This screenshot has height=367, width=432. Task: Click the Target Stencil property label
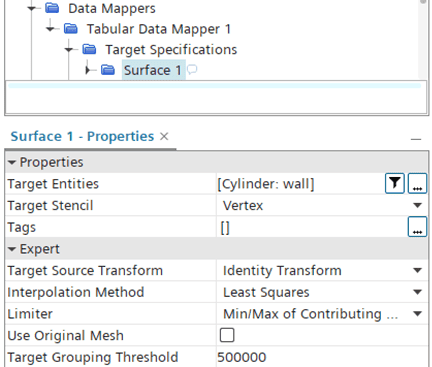[50, 206]
